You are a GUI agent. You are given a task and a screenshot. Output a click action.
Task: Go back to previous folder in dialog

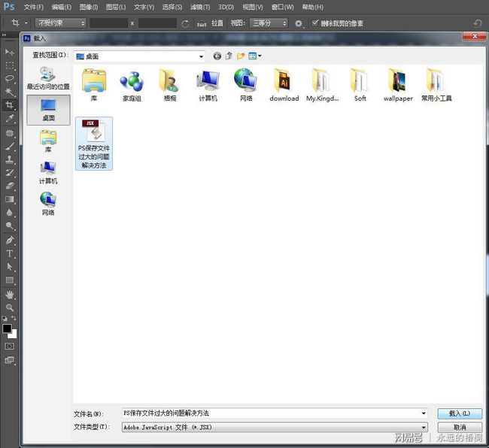pyautogui.click(x=217, y=56)
